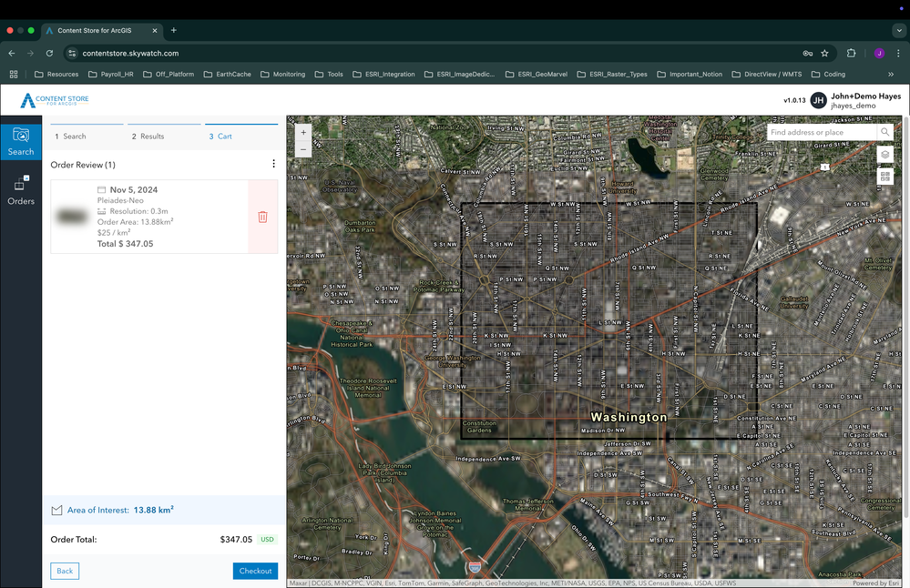The image size is (910, 588).
Task: Click the Back button
Action: point(64,571)
